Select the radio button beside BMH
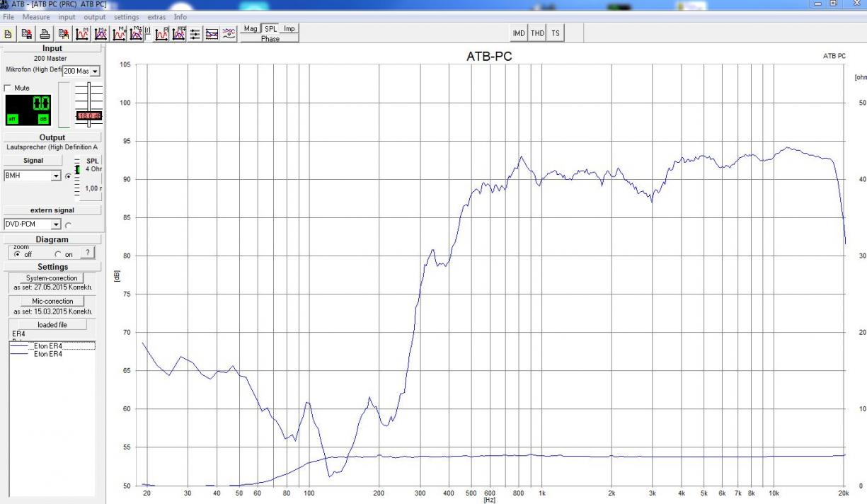Viewport: 867px width, 504px height. click(68, 176)
